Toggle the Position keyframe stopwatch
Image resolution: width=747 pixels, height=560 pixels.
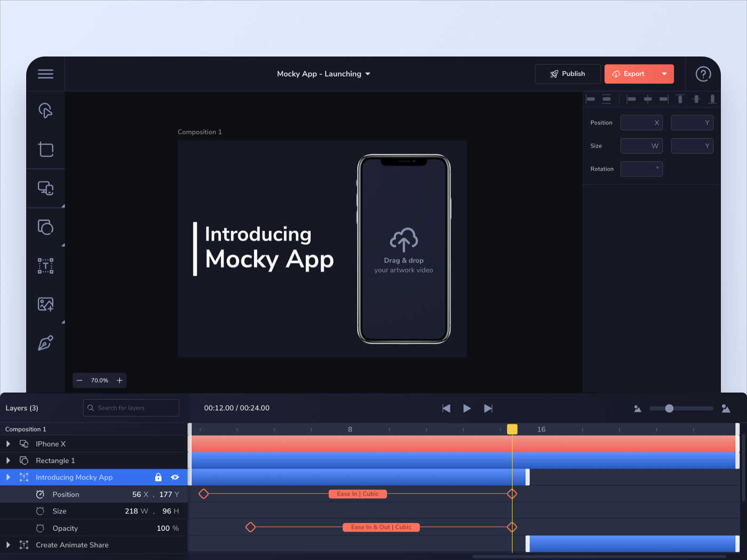coord(40,494)
